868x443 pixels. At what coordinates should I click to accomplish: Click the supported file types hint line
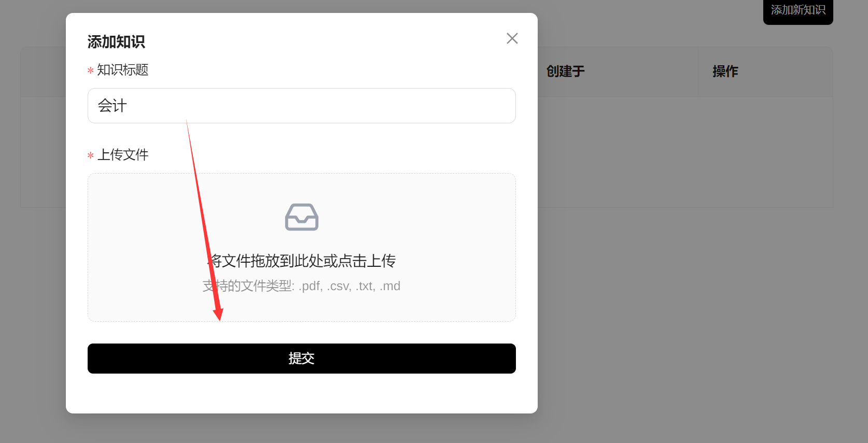click(x=302, y=286)
